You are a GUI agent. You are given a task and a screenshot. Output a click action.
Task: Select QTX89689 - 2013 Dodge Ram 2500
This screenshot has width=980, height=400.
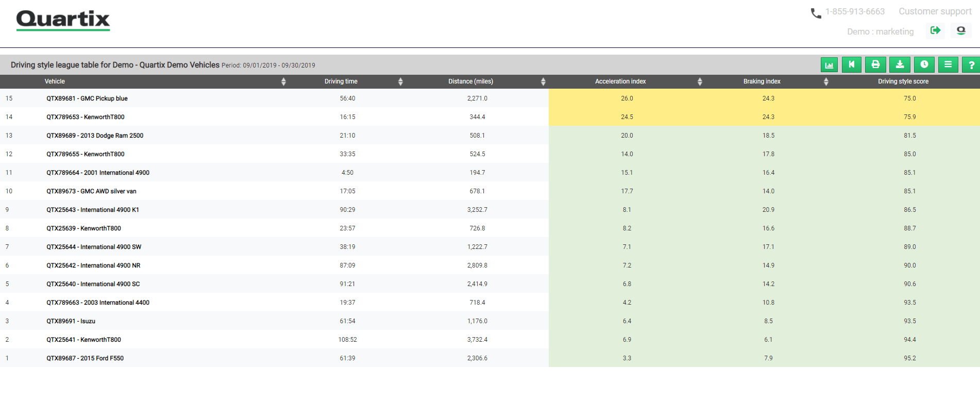point(95,136)
